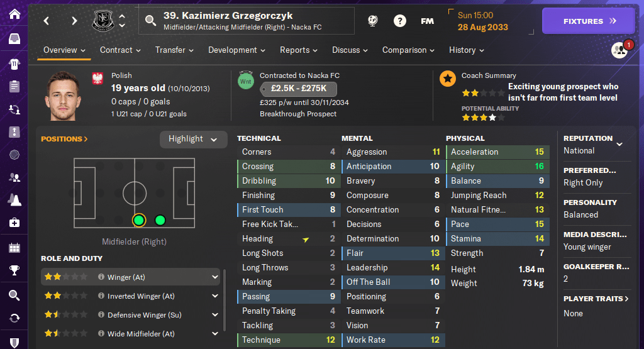Open the Highlight dropdown
Viewport: 644px width, 349px height.
pos(193,139)
